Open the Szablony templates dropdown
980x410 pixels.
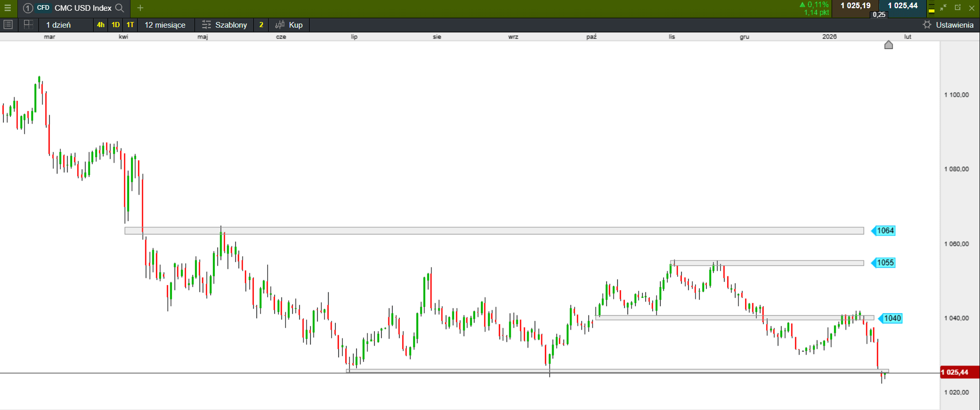click(x=225, y=25)
